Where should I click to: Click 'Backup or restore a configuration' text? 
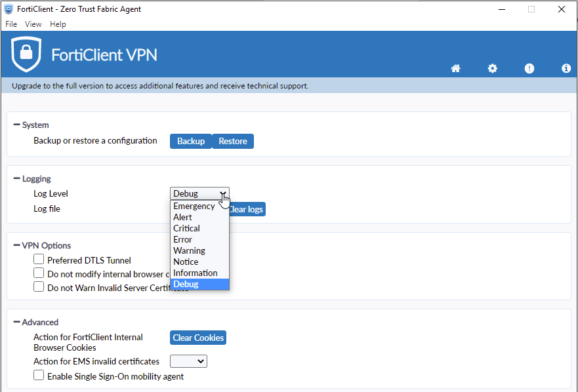(x=95, y=141)
